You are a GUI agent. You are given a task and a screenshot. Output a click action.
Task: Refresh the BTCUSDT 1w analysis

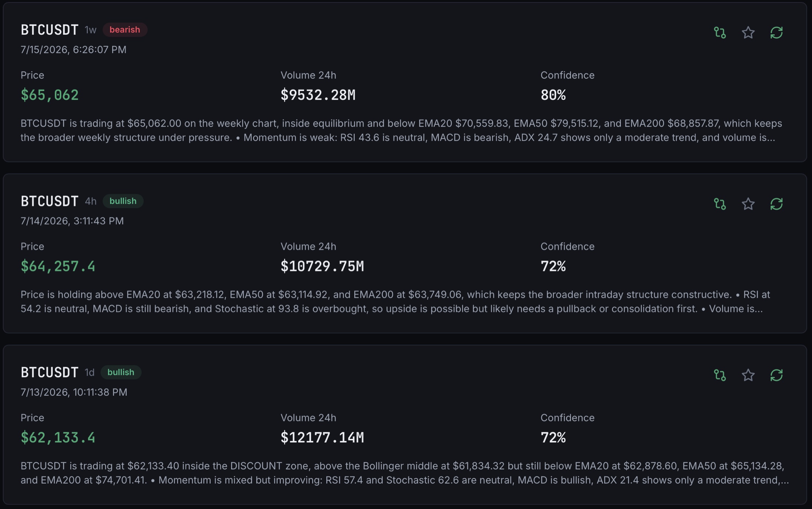pyautogui.click(x=777, y=32)
